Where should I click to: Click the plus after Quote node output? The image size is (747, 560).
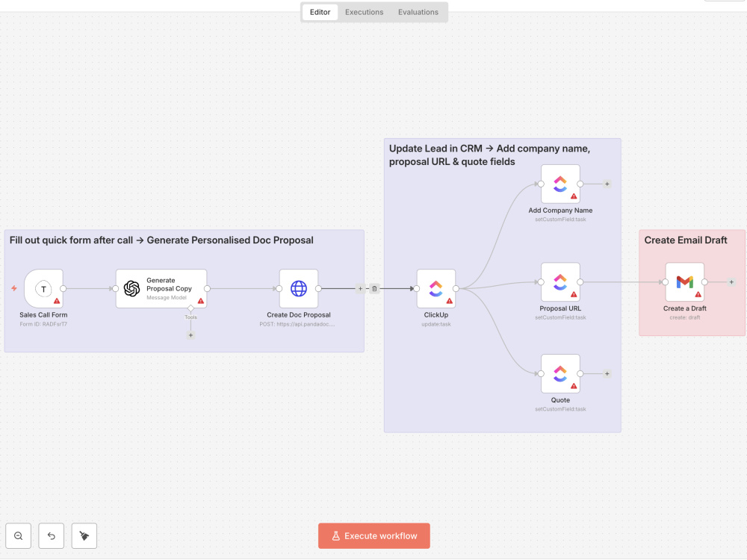tap(607, 374)
